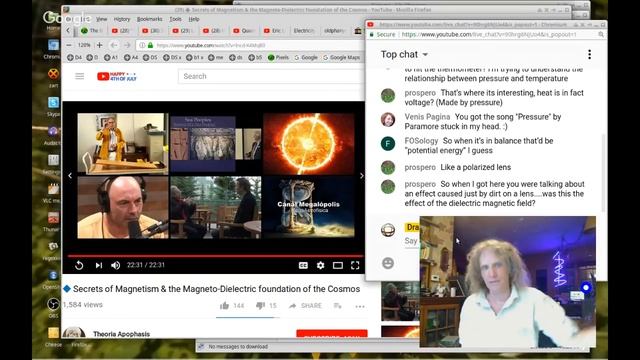Open the YouTube hamburger guide menu

(x=80, y=76)
